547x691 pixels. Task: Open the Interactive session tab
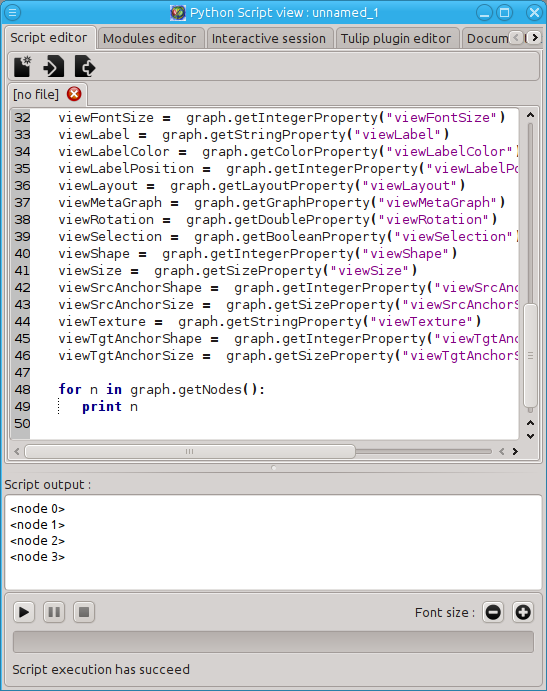[x=269, y=38]
